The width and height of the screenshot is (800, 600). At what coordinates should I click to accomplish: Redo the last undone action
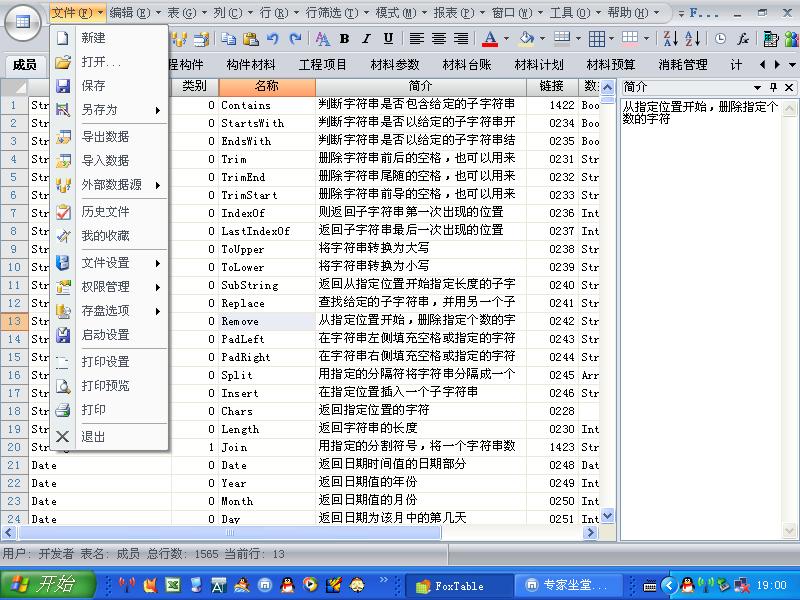(295, 39)
